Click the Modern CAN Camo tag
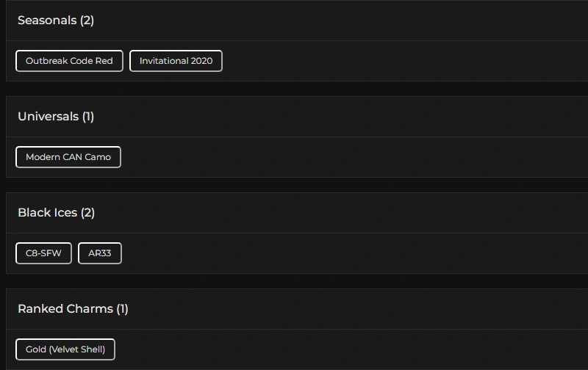 click(68, 157)
